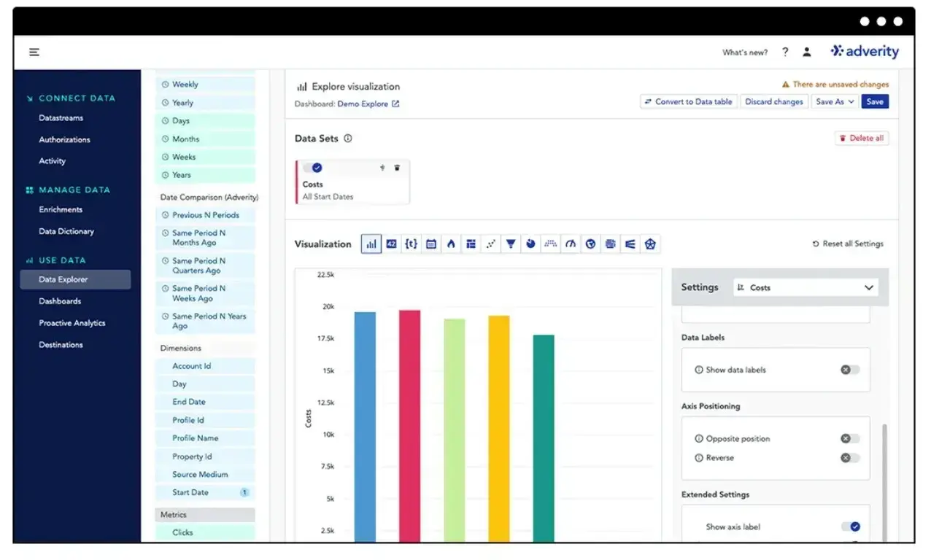The height and width of the screenshot is (560, 931).
Task: Delete the Costs data set via trash icon
Action: point(397,168)
